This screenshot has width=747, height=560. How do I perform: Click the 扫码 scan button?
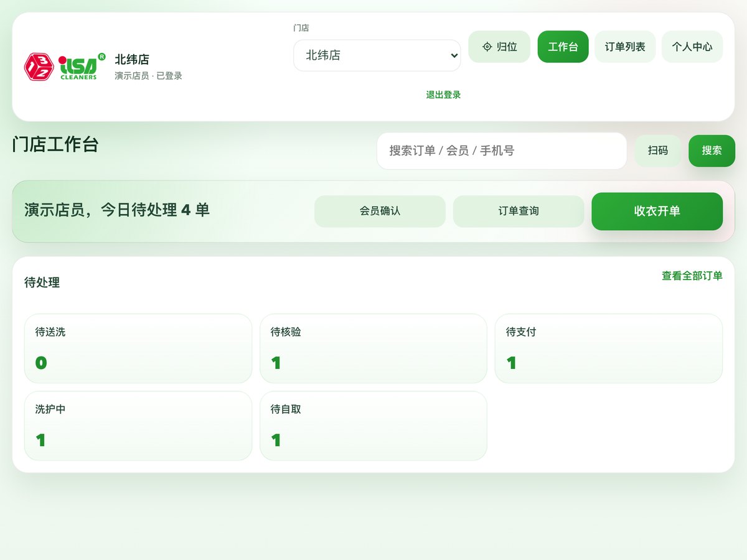(x=658, y=151)
